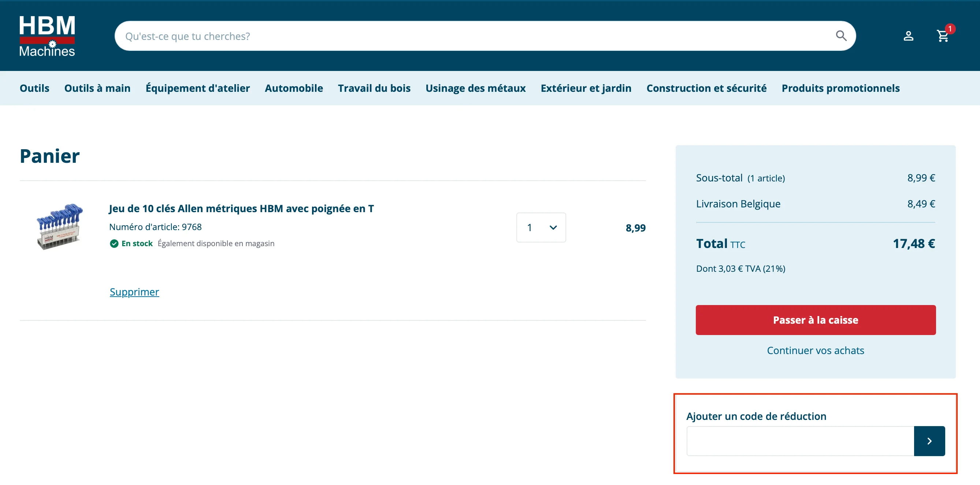Open the quantity dropdown set to 1

coord(541,227)
